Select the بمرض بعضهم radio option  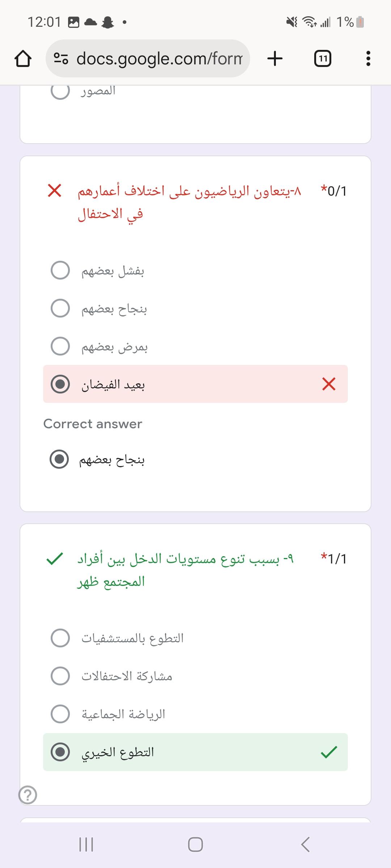click(x=60, y=346)
